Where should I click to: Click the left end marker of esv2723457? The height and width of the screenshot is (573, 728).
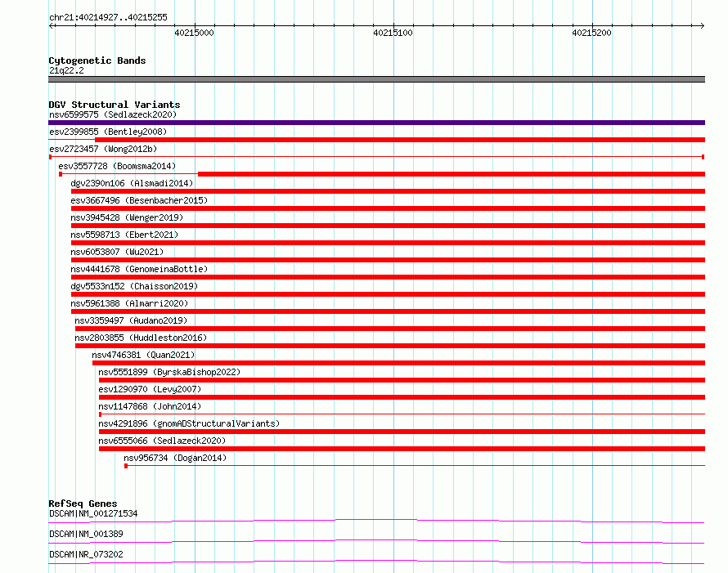pos(50,157)
